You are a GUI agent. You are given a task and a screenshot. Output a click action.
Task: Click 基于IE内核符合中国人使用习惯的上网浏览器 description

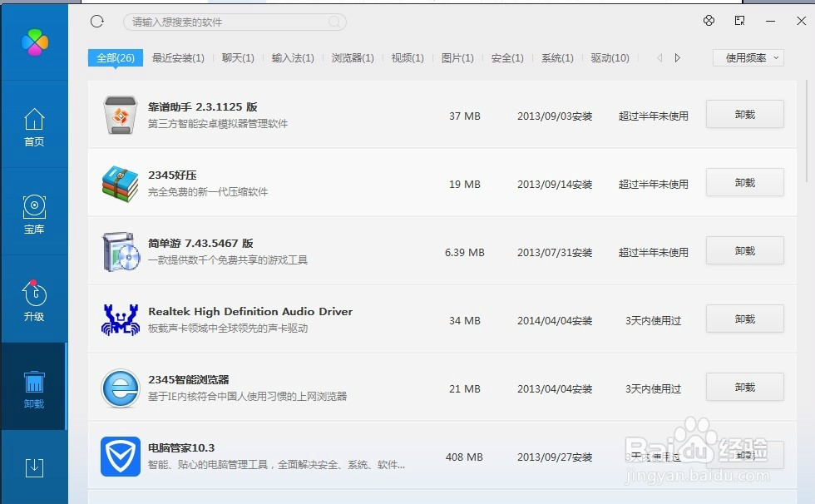[248, 396]
